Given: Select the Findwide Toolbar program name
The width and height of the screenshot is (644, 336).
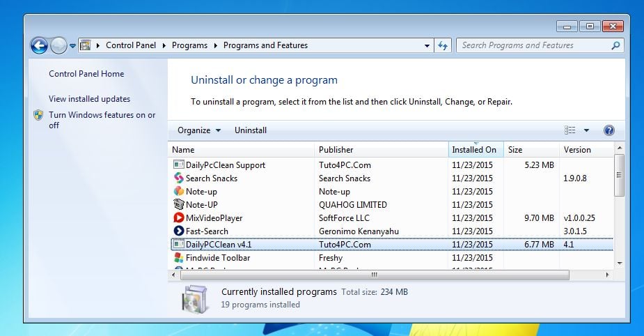Looking at the screenshot, I should (x=218, y=257).
